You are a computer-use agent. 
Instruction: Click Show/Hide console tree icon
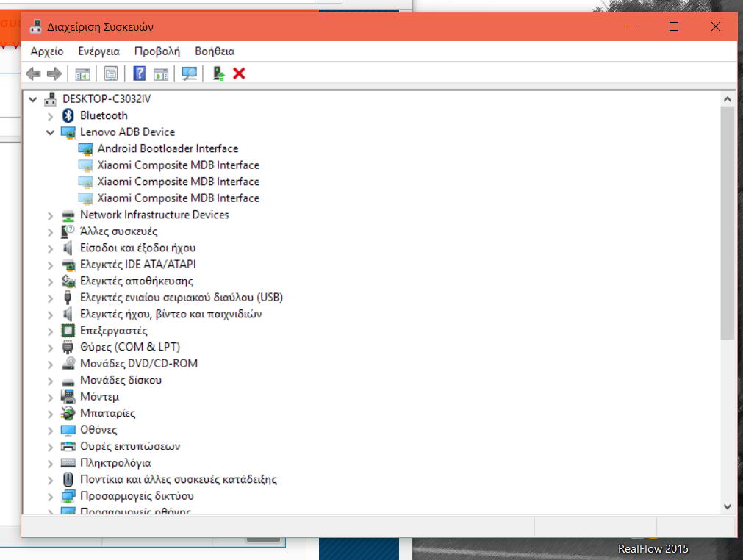pyautogui.click(x=82, y=73)
